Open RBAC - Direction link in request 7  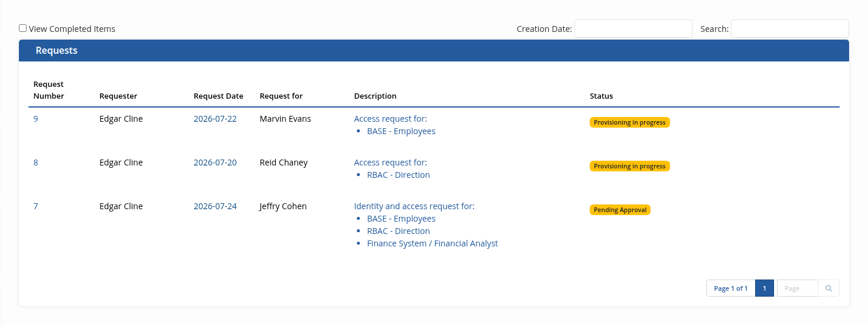[398, 231]
